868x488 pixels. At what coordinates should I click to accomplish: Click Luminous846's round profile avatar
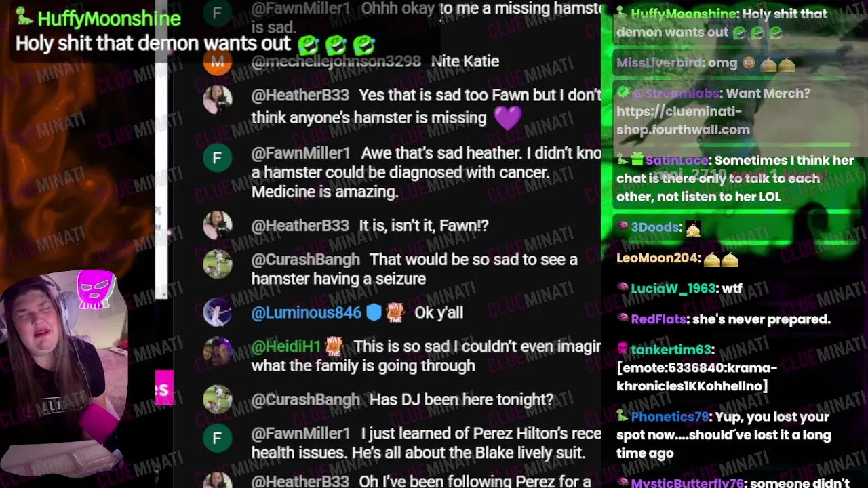(x=217, y=312)
